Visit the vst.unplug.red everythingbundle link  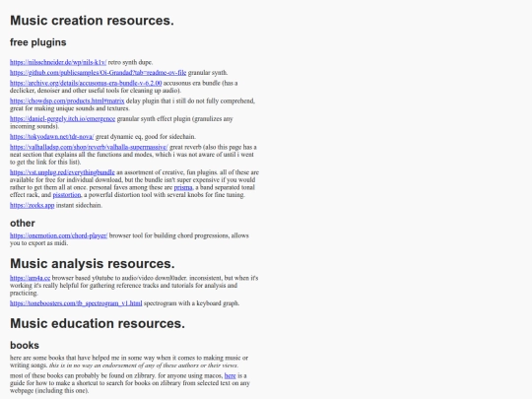click(62, 172)
